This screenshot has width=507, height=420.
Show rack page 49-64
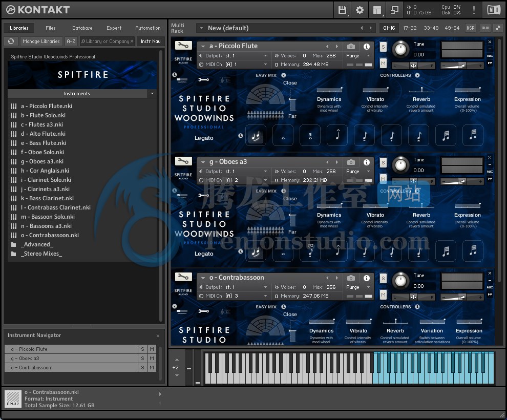[452, 28]
